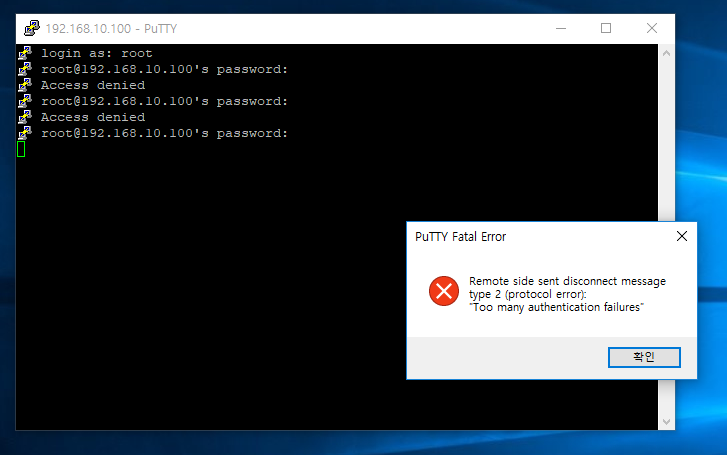The height and width of the screenshot is (455, 727).
Task: Click the 'login as: root' line
Action: pyautogui.click(x=96, y=54)
